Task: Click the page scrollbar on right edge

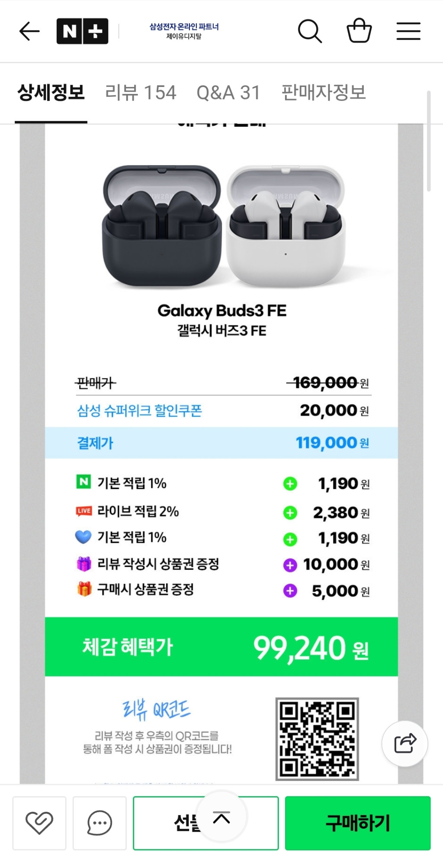Action: [x=429, y=141]
